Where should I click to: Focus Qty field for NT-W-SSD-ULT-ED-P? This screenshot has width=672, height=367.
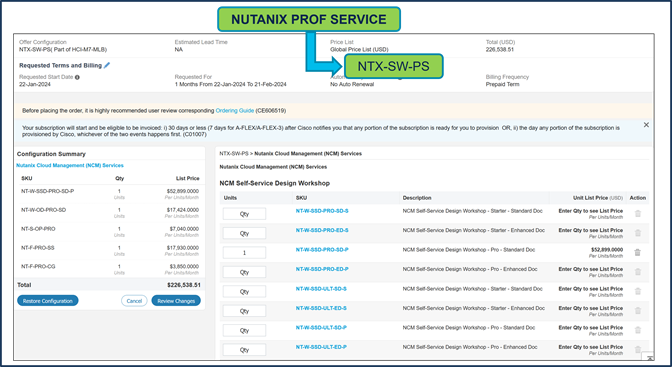(x=244, y=349)
